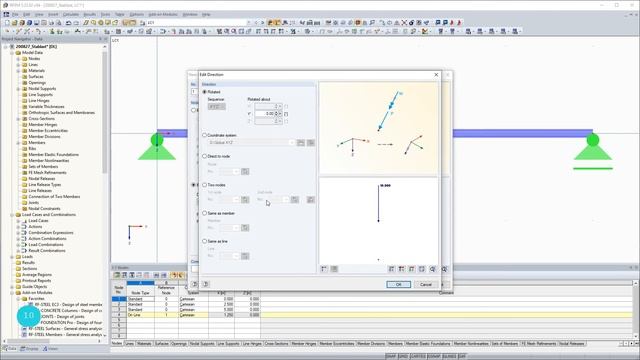Open the File menu
This screenshot has width=640, height=360.
coord(15,14)
